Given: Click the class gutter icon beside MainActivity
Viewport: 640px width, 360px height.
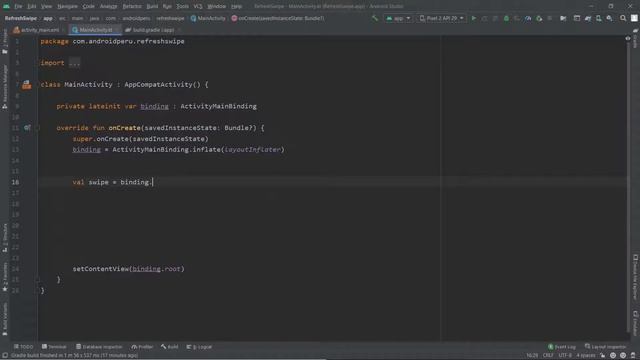Looking at the screenshot, I should pyautogui.click(x=27, y=84).
